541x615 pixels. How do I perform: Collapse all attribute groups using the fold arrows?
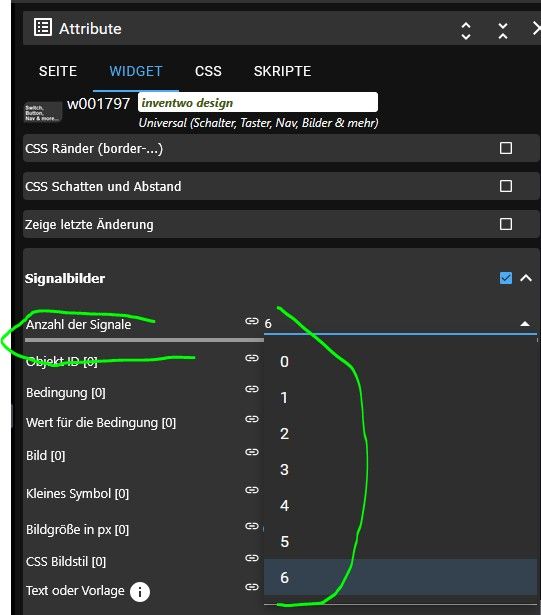pyautogui.click(x=503, y=31)
